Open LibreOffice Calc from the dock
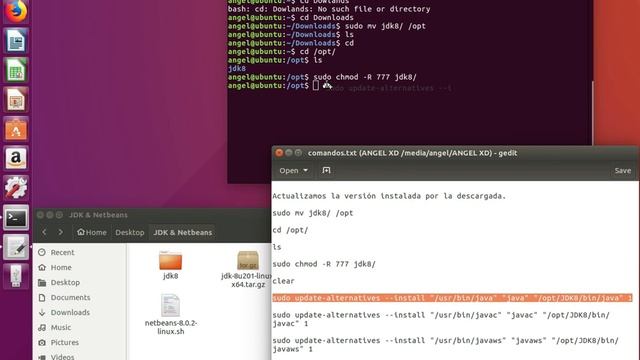 [16, 70]
